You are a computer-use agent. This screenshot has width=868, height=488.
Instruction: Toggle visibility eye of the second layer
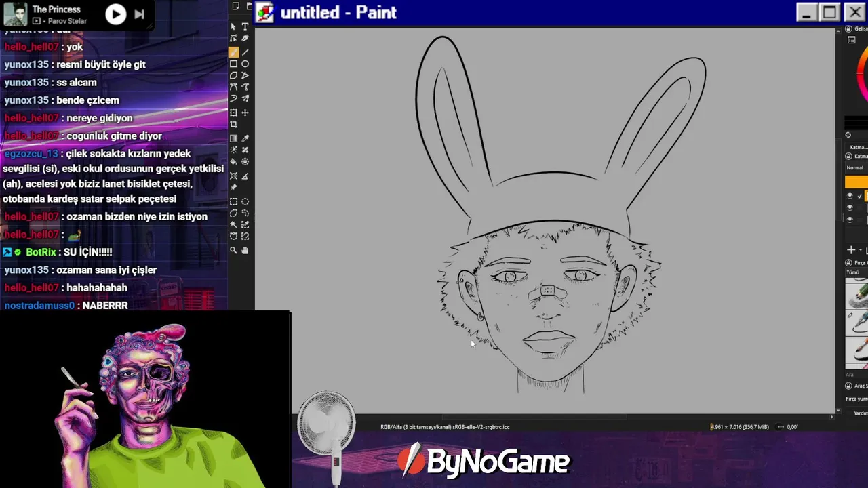(850, 208)
